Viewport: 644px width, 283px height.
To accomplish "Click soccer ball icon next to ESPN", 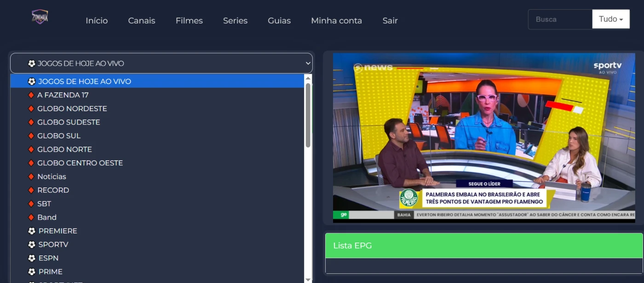I will 32,258.
